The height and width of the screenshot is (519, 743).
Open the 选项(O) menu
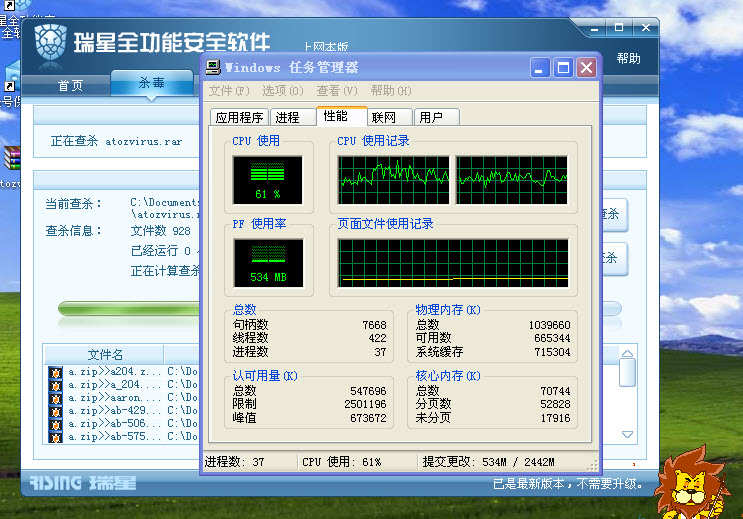click(x=283, y=91)
